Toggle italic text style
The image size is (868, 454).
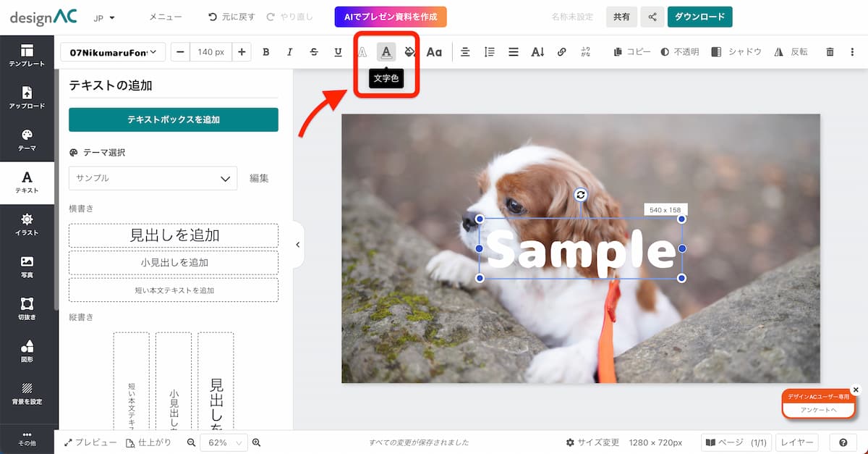point(289,52)
